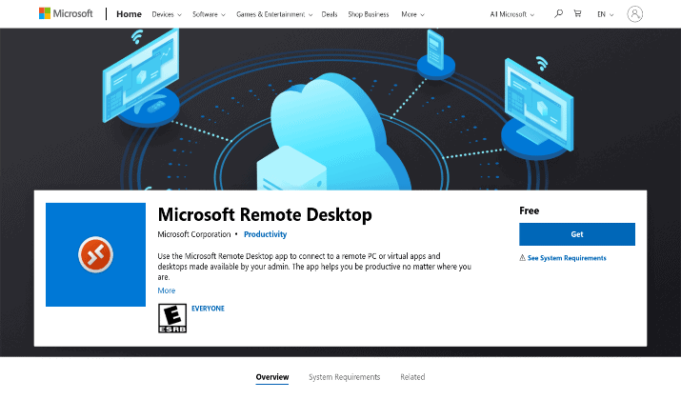Click the warning icon beside System Requirements
The height and width of the screenshot is (400, 681).
(522, 258)
